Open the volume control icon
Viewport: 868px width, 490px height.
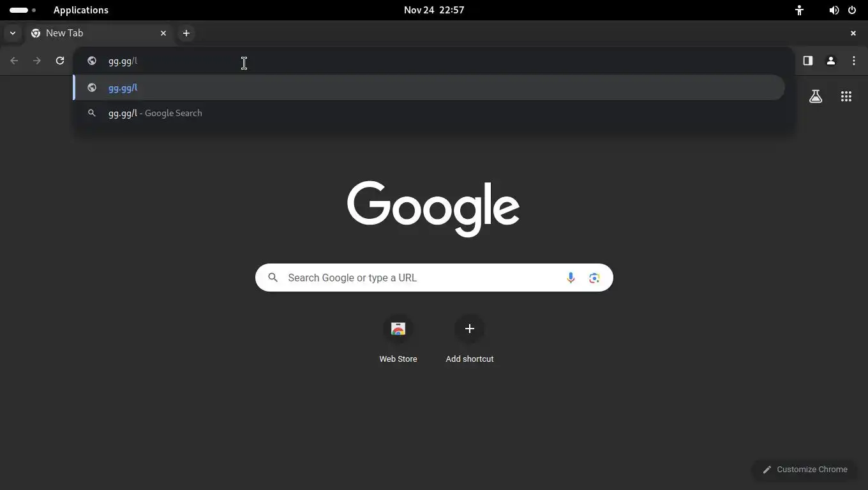pos(834,10)
